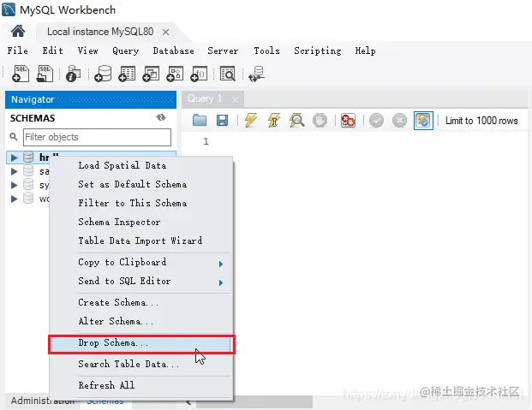Create a new schema toolbar icon

103,74
